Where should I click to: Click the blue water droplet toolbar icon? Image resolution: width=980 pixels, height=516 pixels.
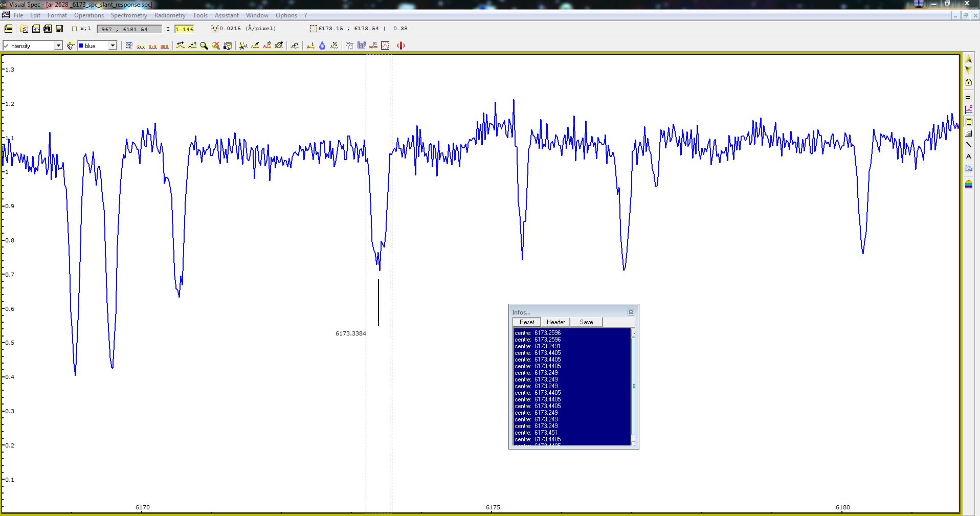point(321,46)
